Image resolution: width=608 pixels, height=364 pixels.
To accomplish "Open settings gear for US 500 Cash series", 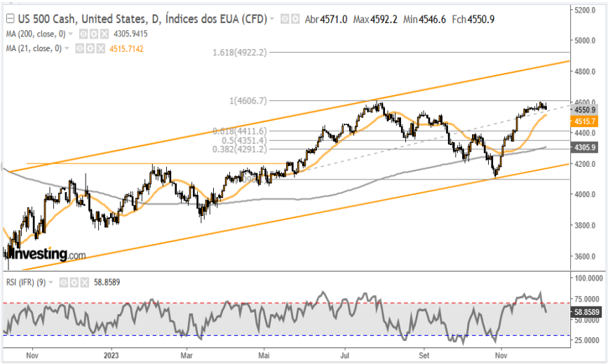I will pos(295,19).
